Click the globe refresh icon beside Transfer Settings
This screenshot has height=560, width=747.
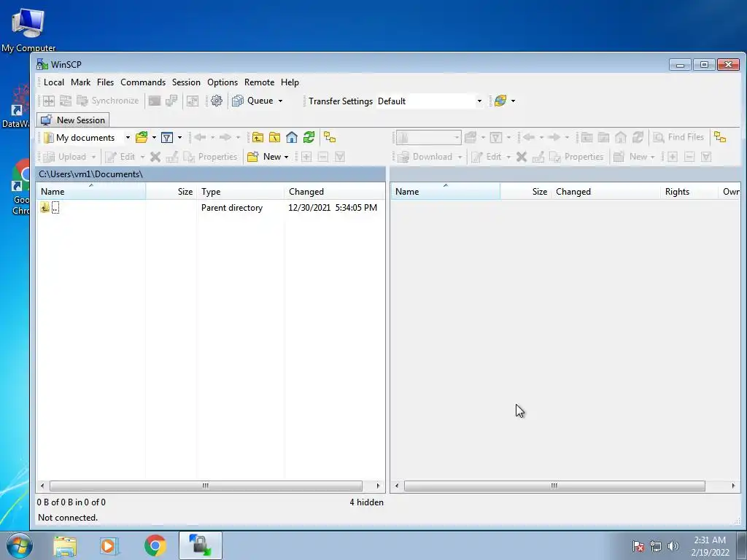point(500,101)
